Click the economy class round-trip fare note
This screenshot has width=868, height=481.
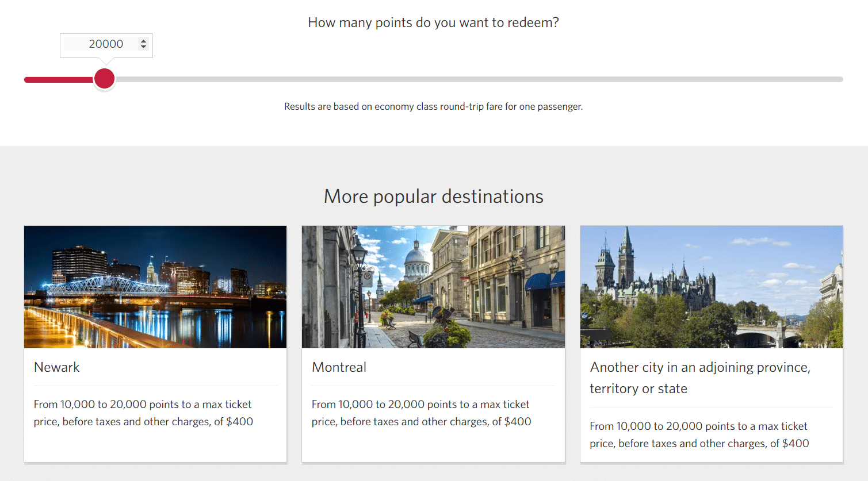[x=433, y=106]
